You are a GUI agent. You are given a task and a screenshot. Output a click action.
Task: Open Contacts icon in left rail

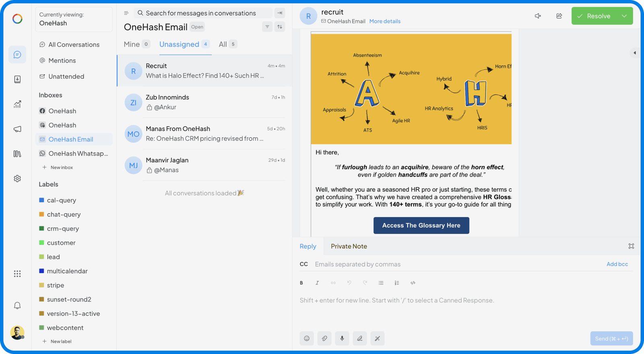click(x=17, y=79)
